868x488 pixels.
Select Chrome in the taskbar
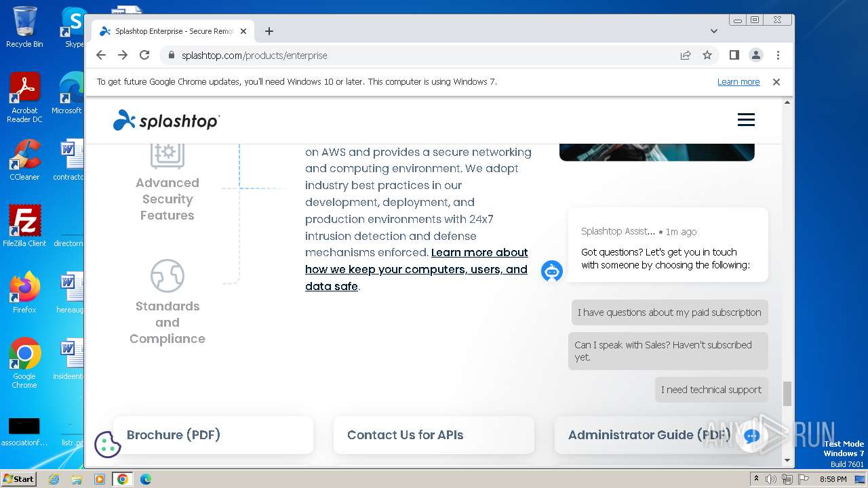123,479
